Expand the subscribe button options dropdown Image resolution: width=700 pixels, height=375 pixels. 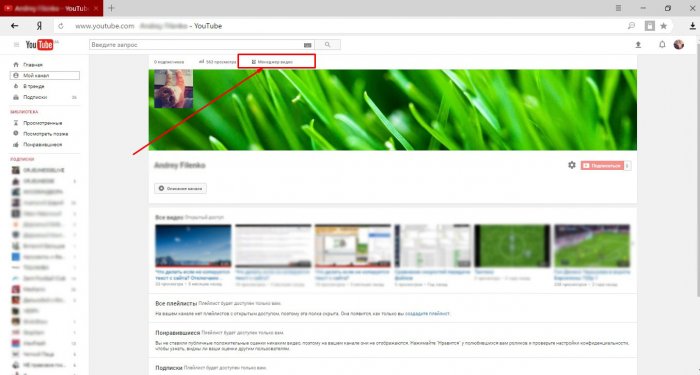(x=627, y=166)
